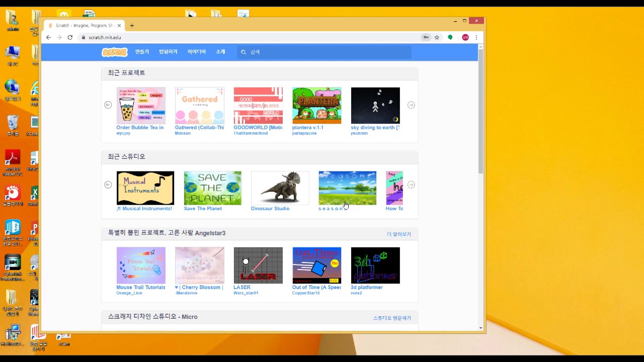Viewport: 644px width, 362px height.
Task: Open the LASER project thumbnail
Action: (x=258, y=265)
